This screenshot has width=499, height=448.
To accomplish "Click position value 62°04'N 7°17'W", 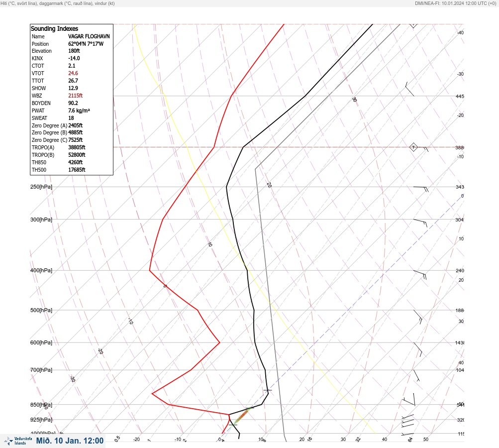I will 86,44.
